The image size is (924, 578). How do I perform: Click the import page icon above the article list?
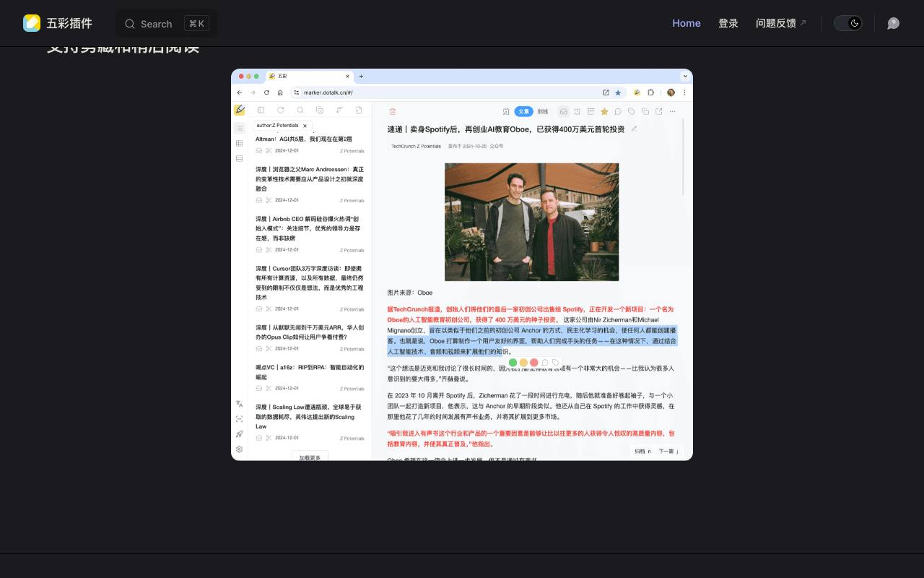pos(359,111)
